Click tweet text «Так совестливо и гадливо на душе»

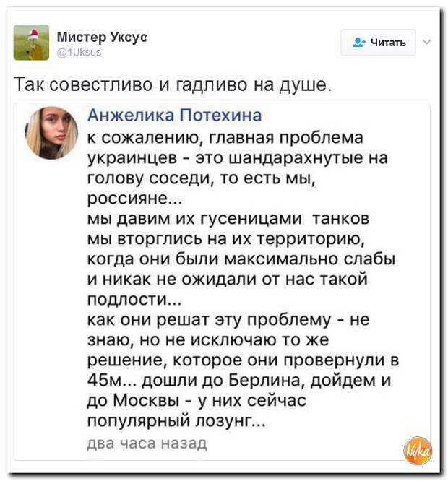tap(173, 84)
